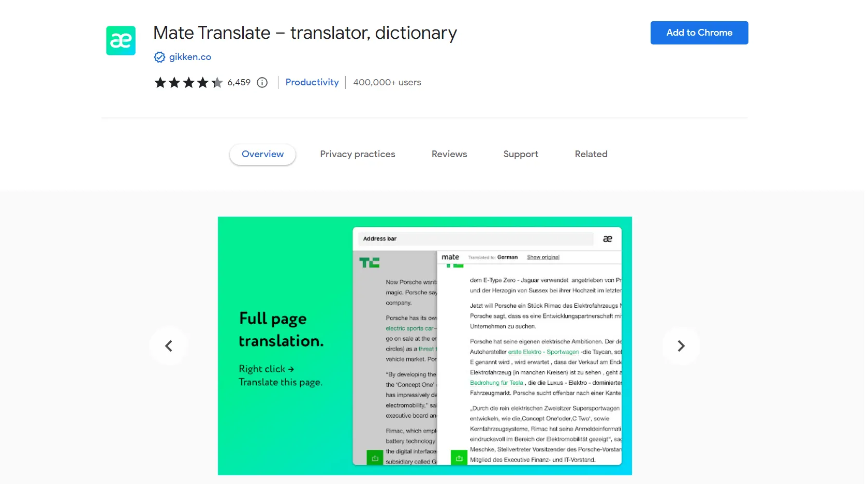Click the verified publisher badge icon
The image size is (868, 484).
tap(159, 57)
